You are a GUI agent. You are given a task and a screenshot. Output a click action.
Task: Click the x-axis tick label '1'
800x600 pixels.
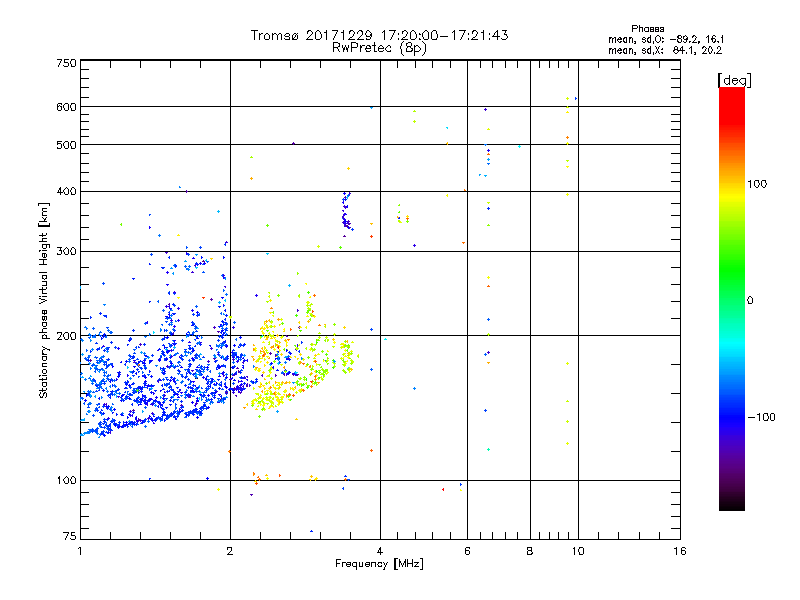80,551
